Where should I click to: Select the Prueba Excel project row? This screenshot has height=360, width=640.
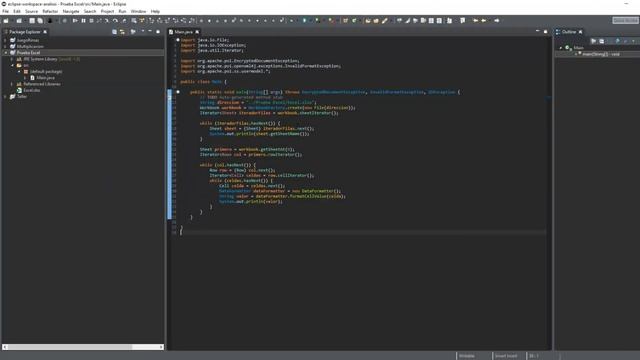[x=83, y=53]
